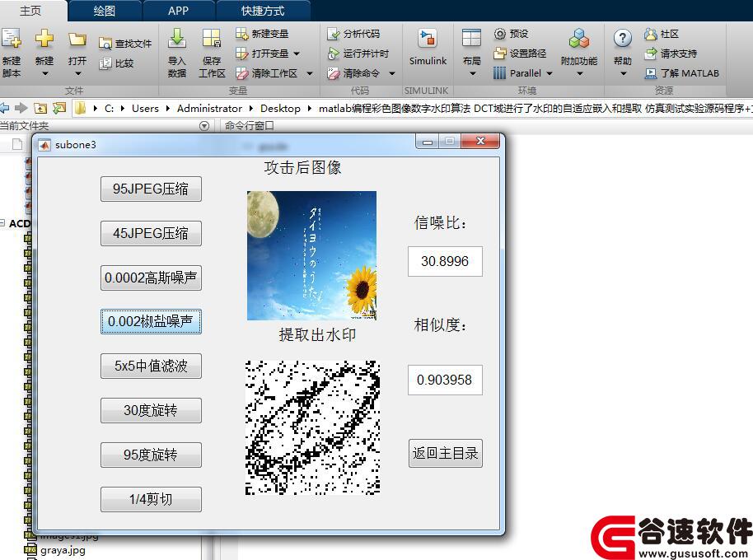The image size is (753, 560).
Task: Click the 5x5中值滤波 button
Action: tap(151, 366)
